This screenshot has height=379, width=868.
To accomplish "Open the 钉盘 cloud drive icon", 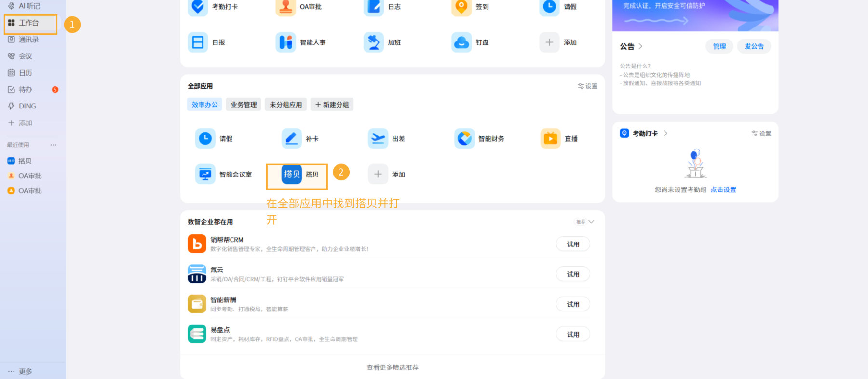I will coord(461,42).
